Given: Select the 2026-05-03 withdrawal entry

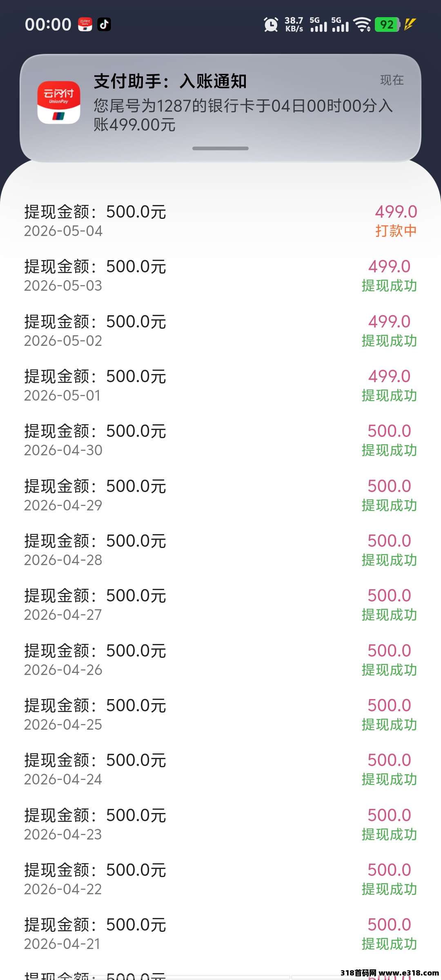Looking at the screenshot, I should pyautogui.click(x=220, y=276).
